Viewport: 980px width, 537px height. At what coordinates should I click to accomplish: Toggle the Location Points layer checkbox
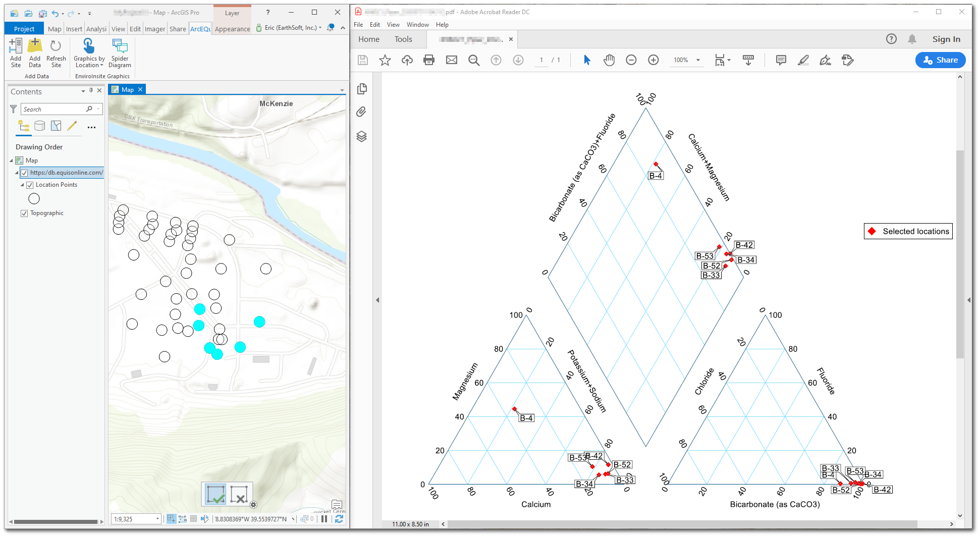(30, 185)
